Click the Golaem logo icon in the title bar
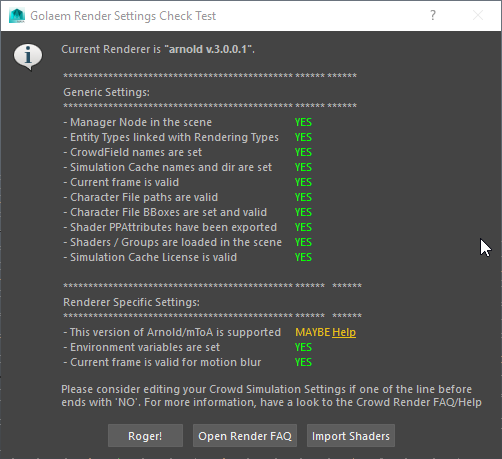502x459 pixels. [x=17, y=16]
